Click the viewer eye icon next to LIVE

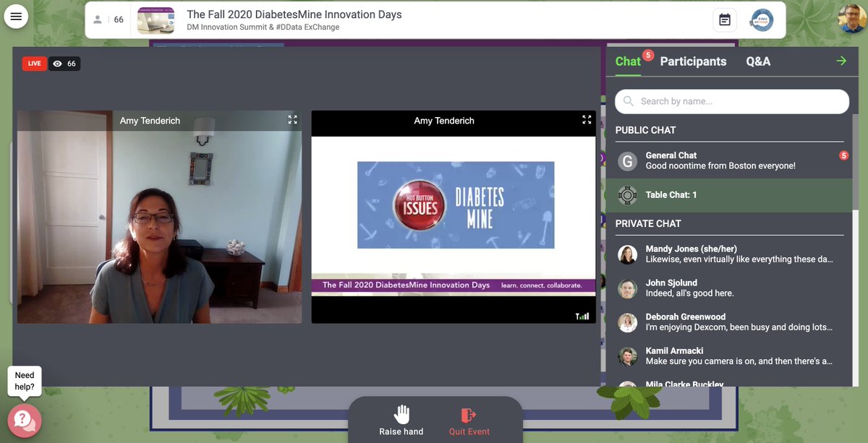pos(58,63)
